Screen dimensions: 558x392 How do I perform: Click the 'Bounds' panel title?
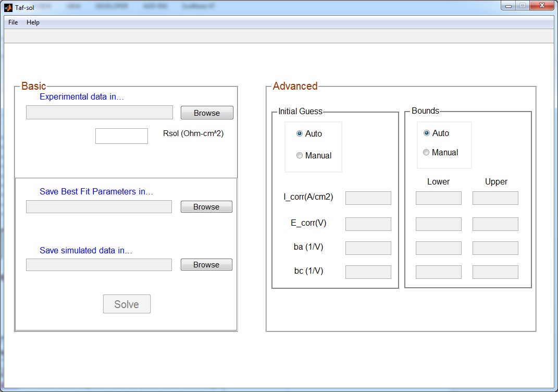tap(425, 111)
